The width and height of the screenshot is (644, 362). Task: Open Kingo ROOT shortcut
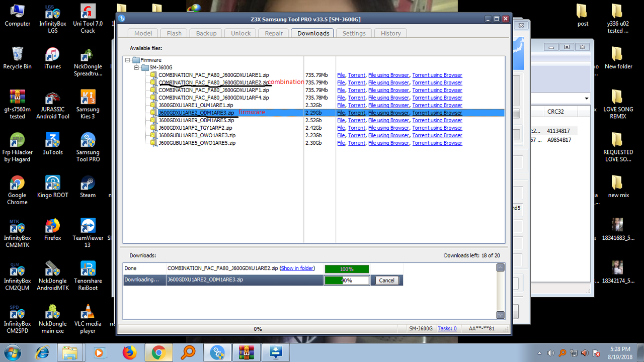[x=52, y=187]
